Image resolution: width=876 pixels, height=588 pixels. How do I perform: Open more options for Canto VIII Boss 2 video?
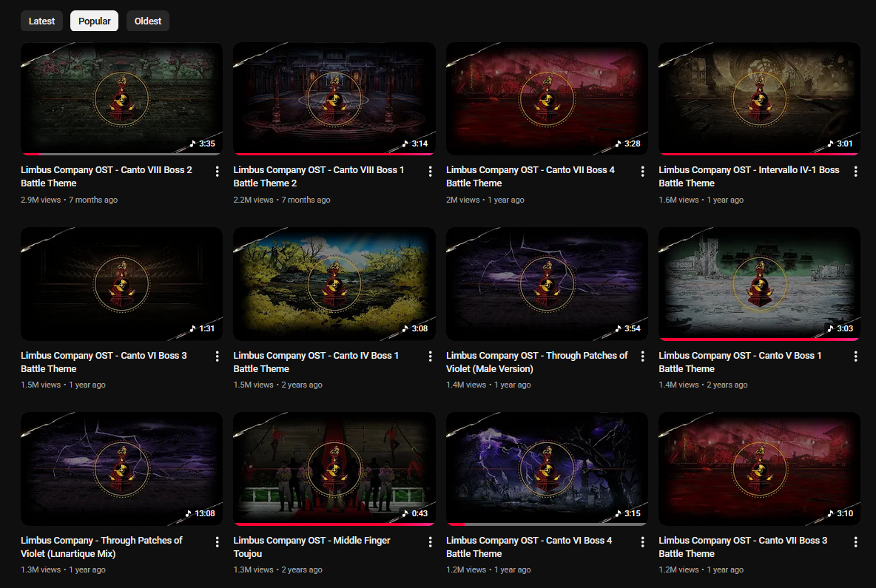click(x=218, y=172)
